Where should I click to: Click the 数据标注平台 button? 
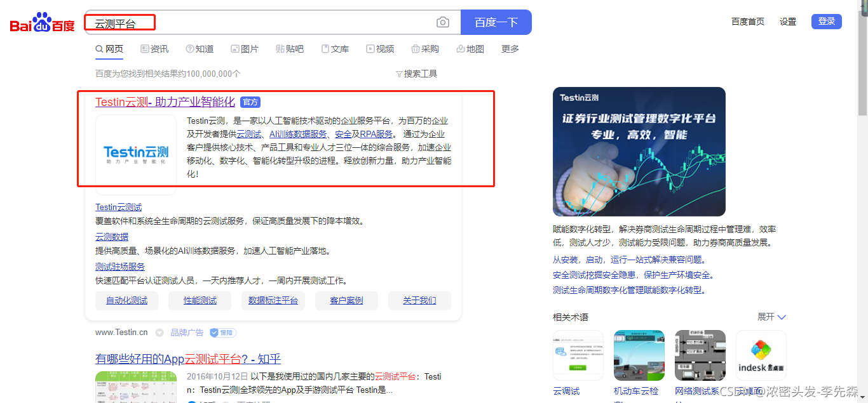pyautogui.click(x=273, y=301)
